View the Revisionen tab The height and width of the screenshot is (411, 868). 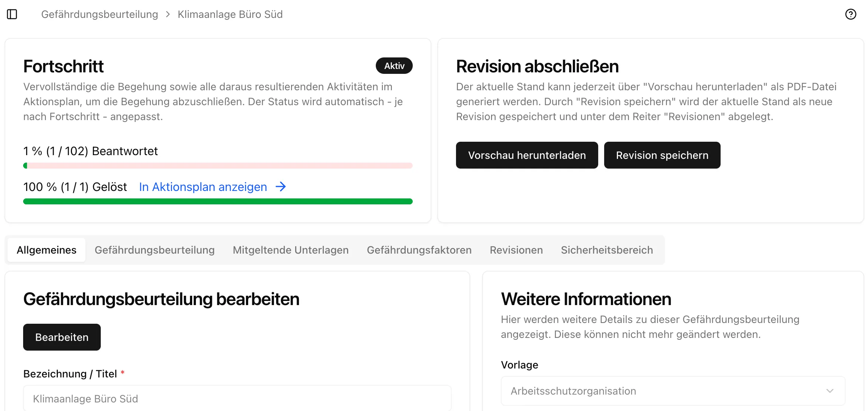coord(516,250)
